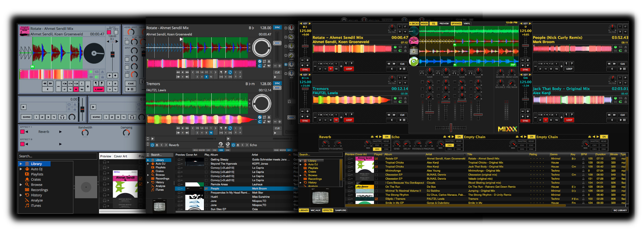Open Analyze in the left library sidebar
The width and height of the screenshot is (644, 232).
click(37, 200)
